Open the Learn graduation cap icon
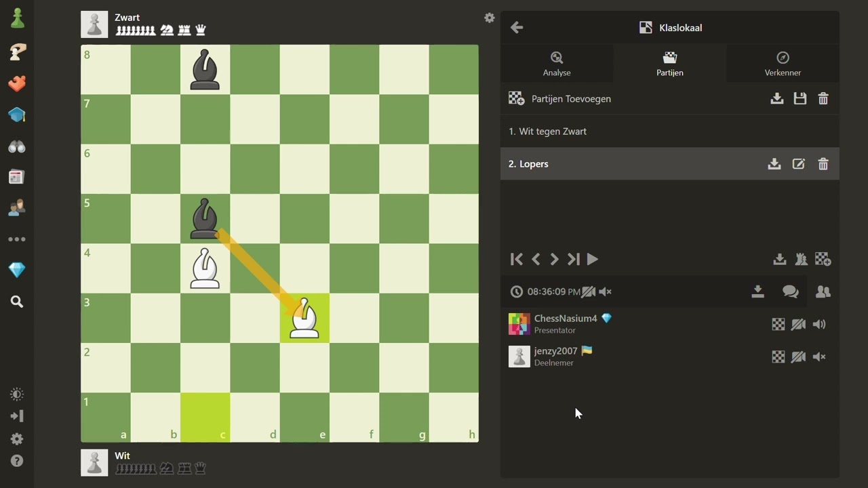 [17, 115]
